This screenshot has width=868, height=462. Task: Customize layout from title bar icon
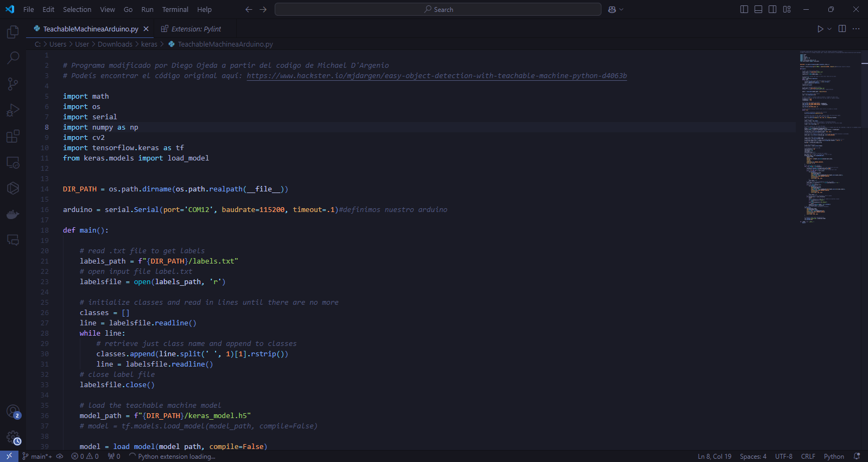click(787, 9)
